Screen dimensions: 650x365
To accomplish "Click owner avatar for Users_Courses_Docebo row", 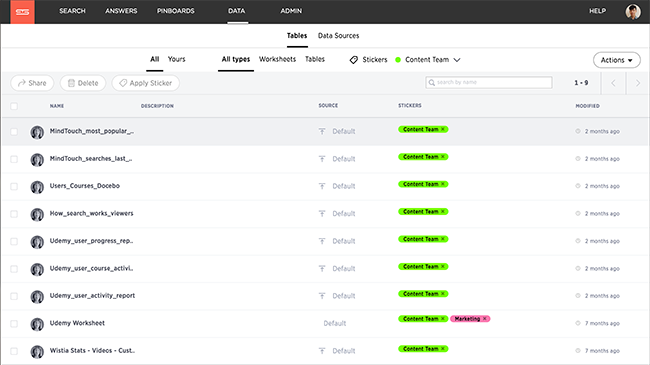I will pyautogui.click(x=37, y=187).
